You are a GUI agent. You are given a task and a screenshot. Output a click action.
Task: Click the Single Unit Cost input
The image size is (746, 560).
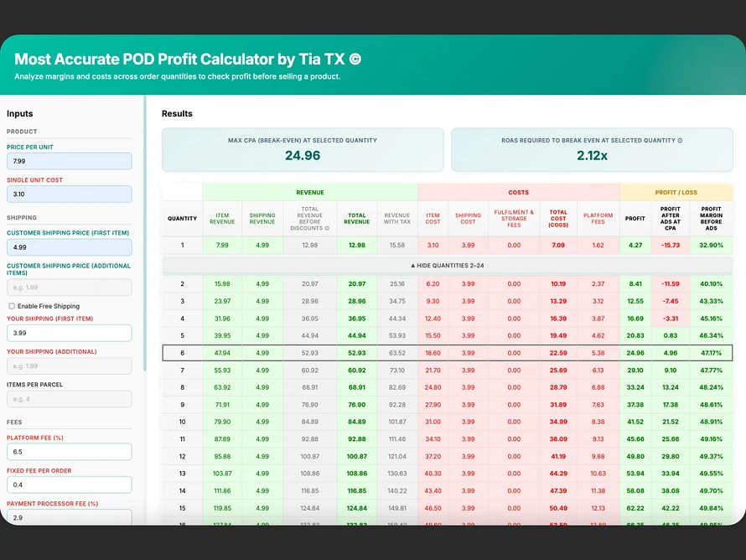click(x=69, y=194)
